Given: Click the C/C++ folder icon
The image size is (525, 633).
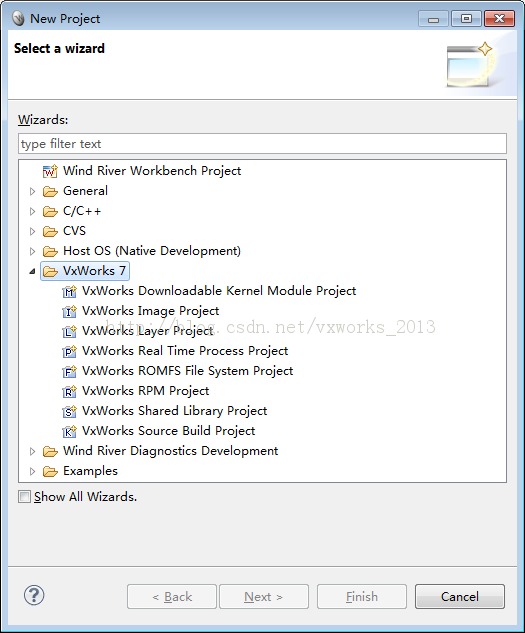Looking at the screenshot, I should pyautogui.click(x=50, y=211).
